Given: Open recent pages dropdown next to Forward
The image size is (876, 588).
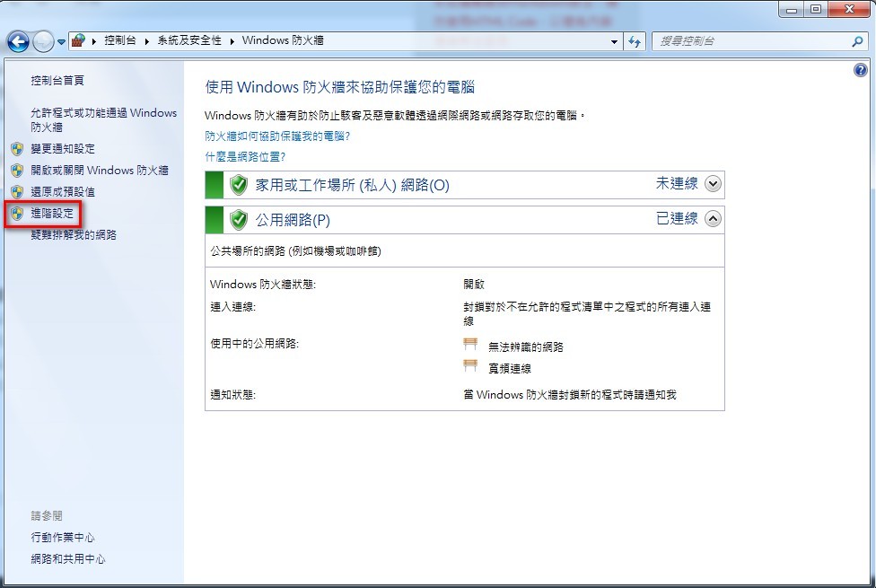Looking at the screenshot, I should pos(61,42).
